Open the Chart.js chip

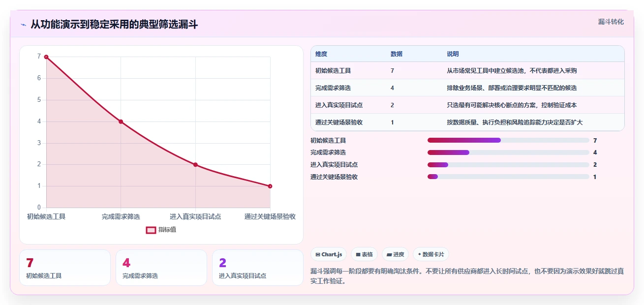tap(329, 254)
